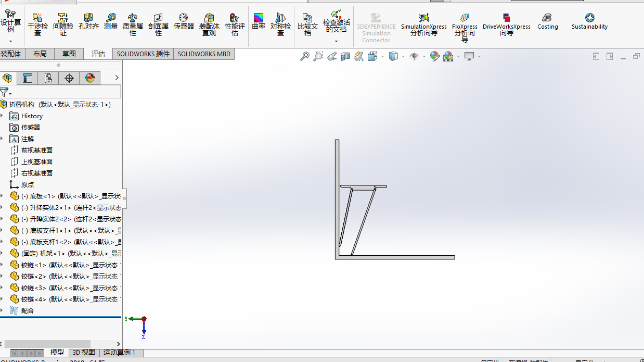Launch FloXpress 分析向导
The width and height of the screenshot is (644, 362).
pos(465,27)
